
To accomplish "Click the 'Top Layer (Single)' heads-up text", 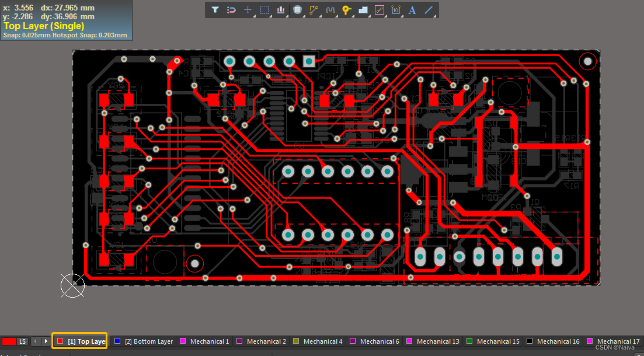I will [x=44, y=26].
